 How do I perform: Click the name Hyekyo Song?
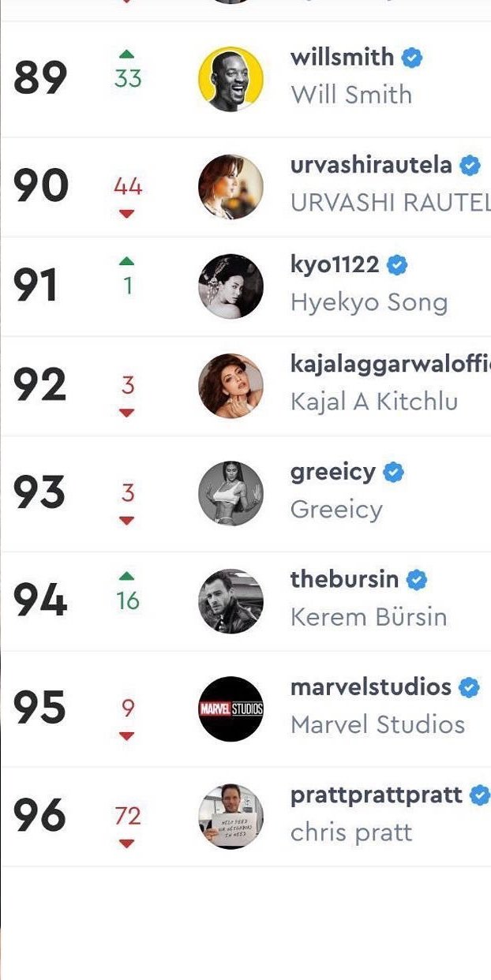click(369, 303)
